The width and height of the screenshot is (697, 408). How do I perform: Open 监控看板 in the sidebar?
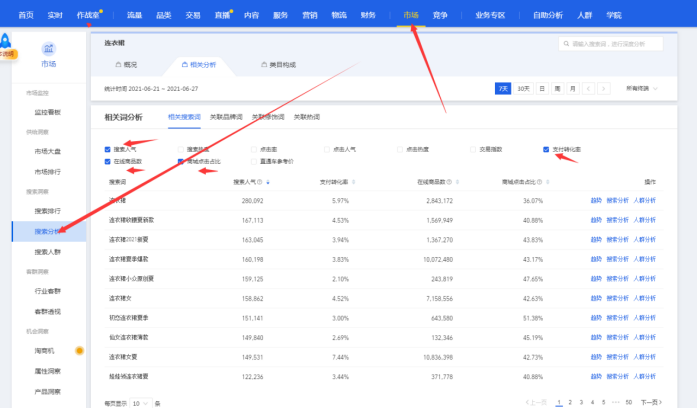click(48, 112)
